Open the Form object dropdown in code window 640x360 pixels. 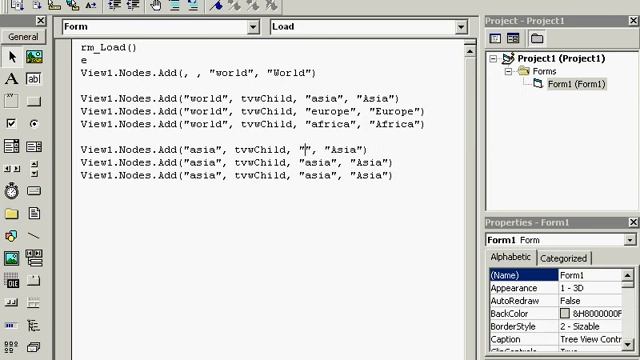[x=253, y=27]
